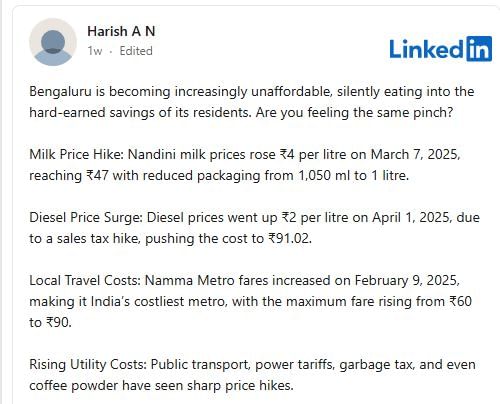This screenshot has height=404, width=500.
Task: Click the 'Local Travel Costs' heading text
Action: [84, 281]
